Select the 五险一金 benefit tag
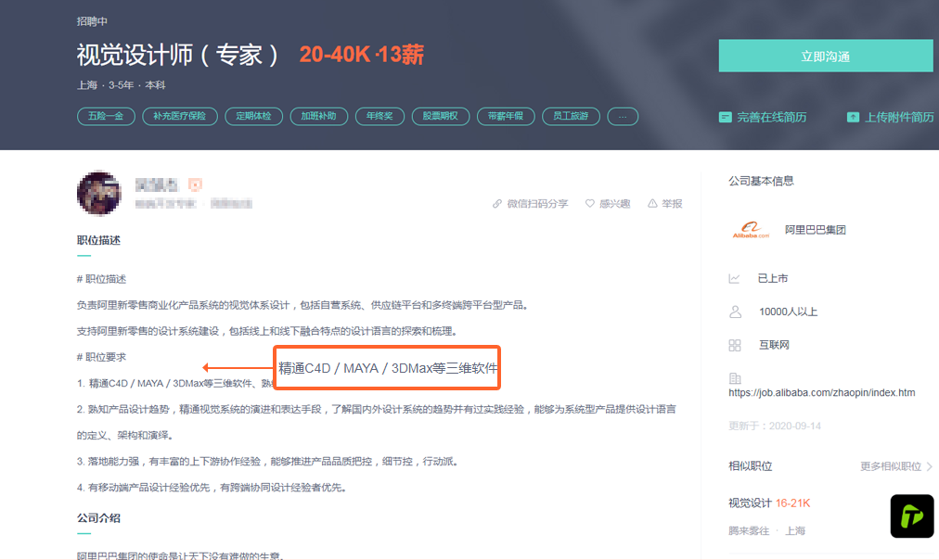Image resolution: width=939 pixels, height=560 pixels. (106, 116)
